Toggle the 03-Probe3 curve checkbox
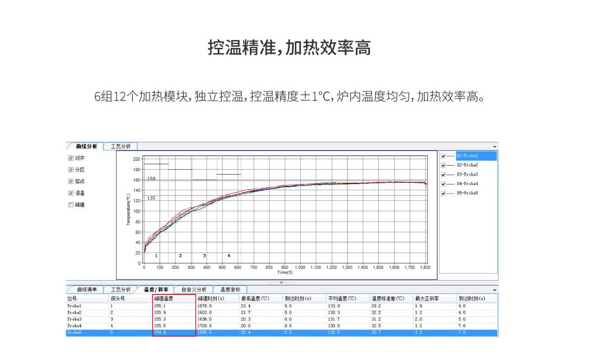This screenshot has width=590, height=364. [443, 175]
